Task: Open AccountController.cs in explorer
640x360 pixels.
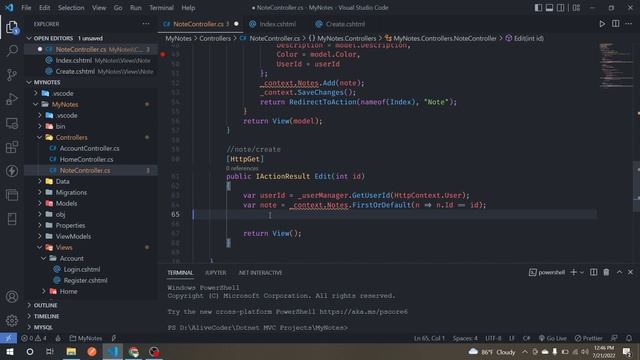Action: coord(89,148)
